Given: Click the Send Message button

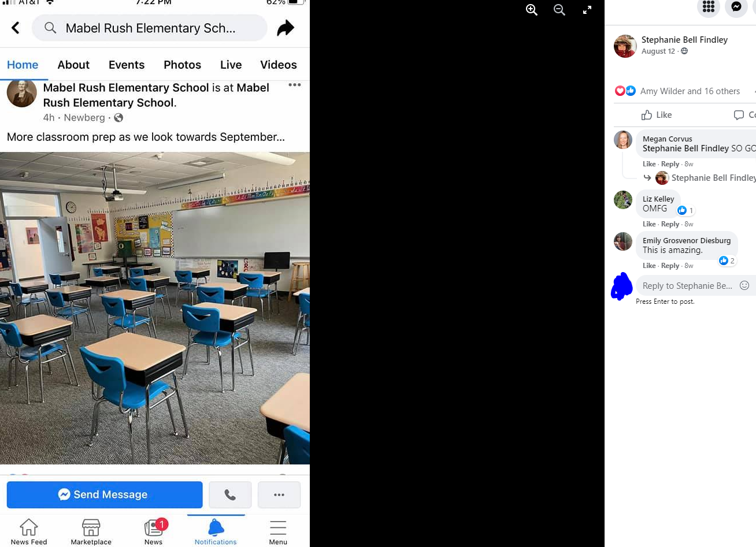Looking at the screenshot, I should (x=105, y=495).
